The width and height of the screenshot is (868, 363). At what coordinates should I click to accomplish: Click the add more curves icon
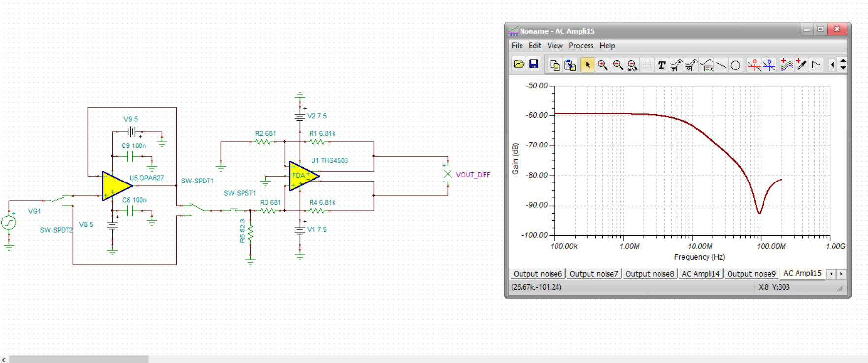pyautogui.click(x=786, y=65)
